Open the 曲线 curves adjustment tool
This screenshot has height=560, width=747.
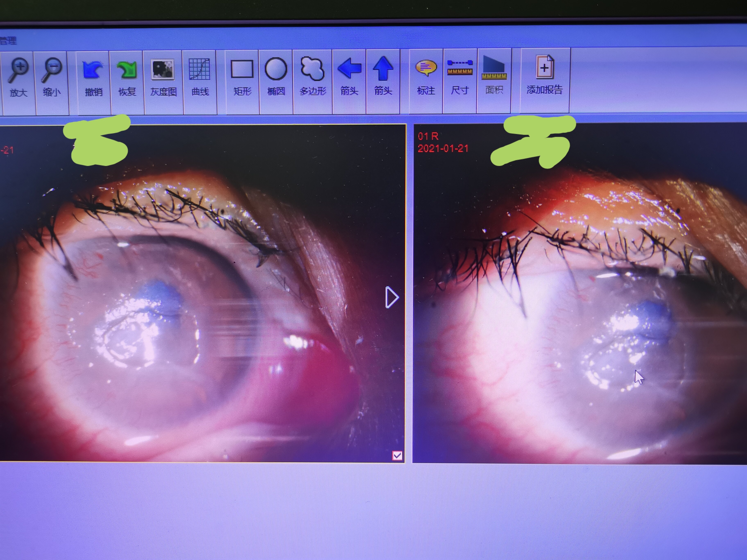[200, 70]
